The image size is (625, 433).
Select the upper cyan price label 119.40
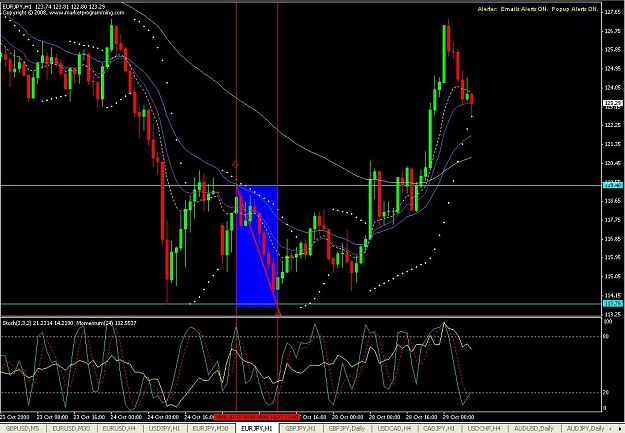613,185
